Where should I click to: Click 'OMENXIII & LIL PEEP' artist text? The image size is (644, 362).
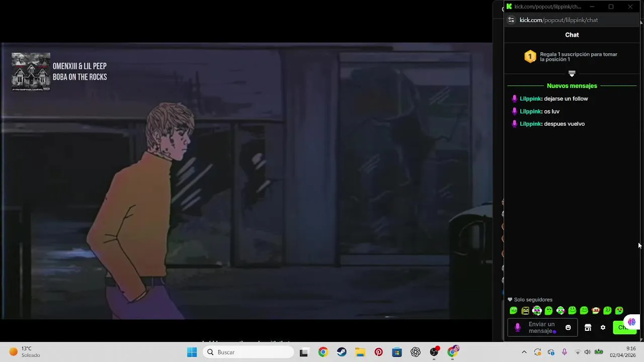point(79,66)
